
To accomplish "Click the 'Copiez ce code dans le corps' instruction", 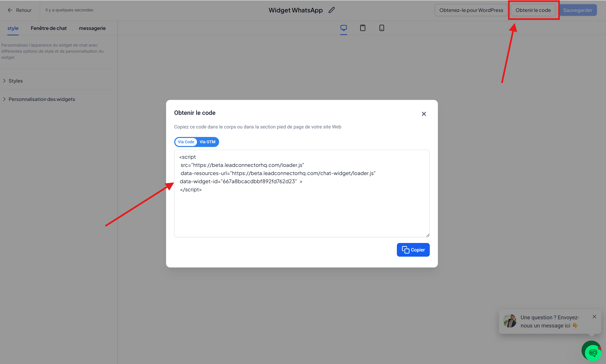I will pyautogui.click(x=258, y=127).
